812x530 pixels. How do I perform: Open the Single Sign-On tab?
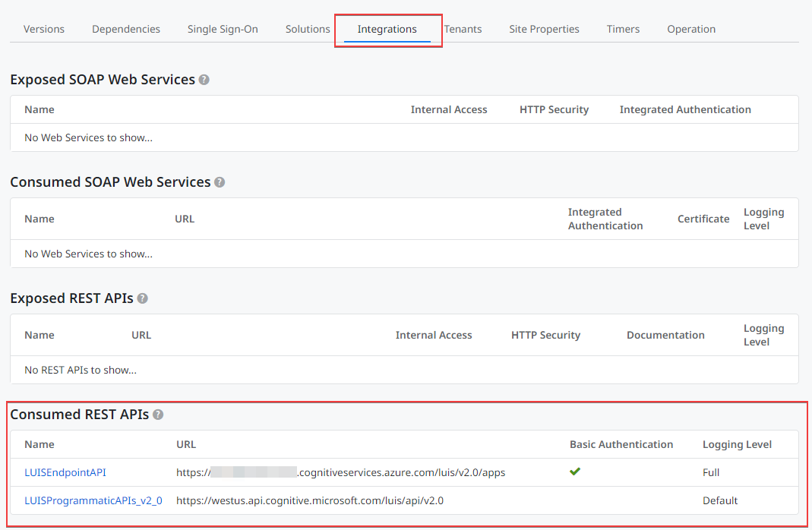tap(222, 29)
